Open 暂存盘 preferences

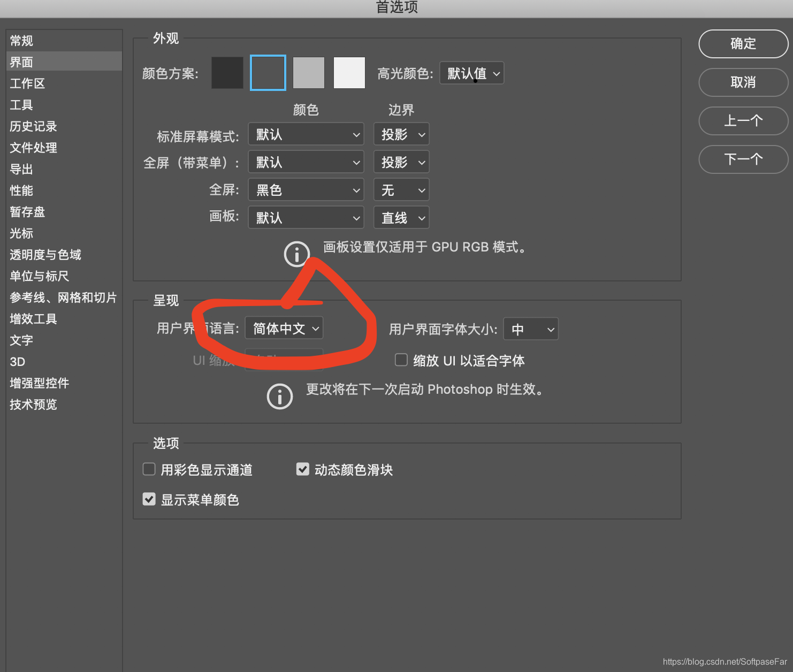[64, 212]
